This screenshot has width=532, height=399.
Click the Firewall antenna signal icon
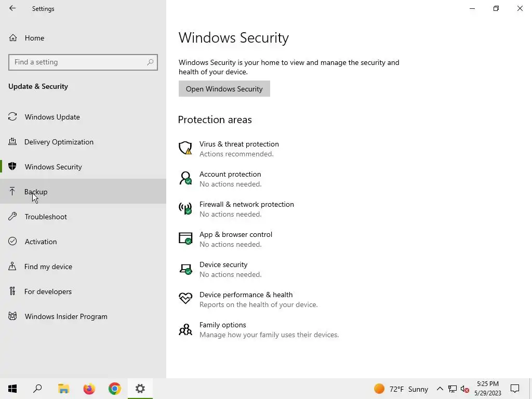pyautogui.click(x=185, y=208)
